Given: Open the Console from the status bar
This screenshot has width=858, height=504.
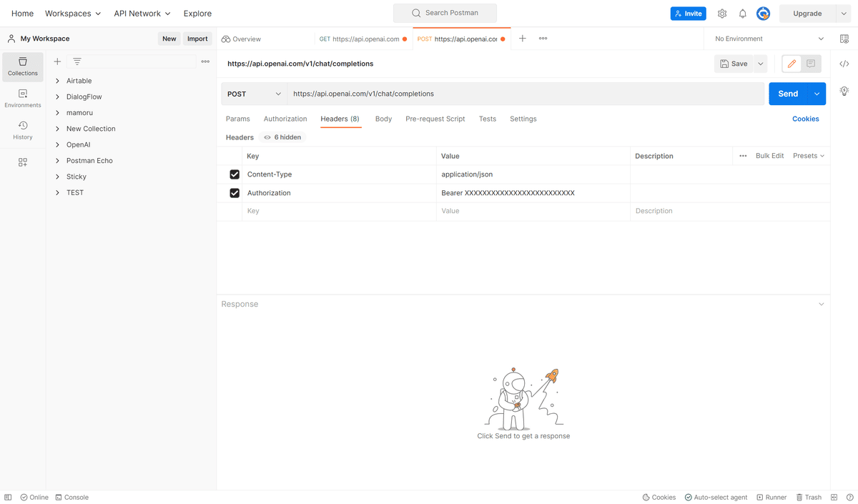Looking at the screenshot, I should tap(71, 497).
